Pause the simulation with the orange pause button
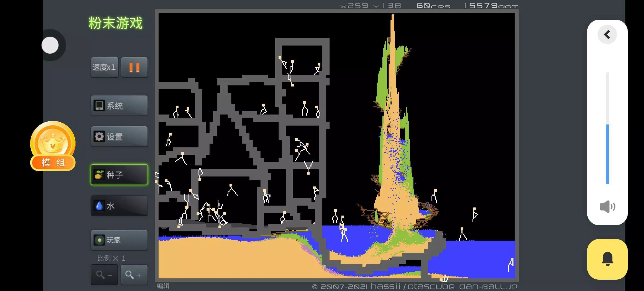 [x=134, y=67]
